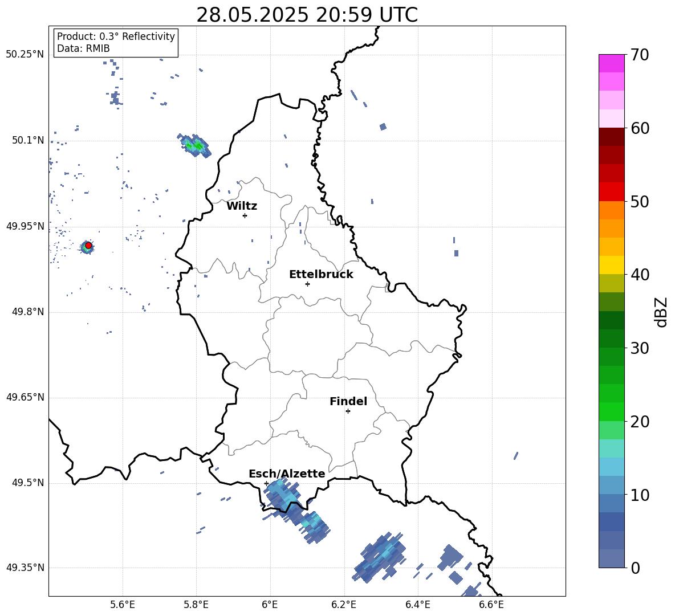Click the green radar echo northwest of Wiltz
Viewport: 675px width, 616px height.
point(194,145)
